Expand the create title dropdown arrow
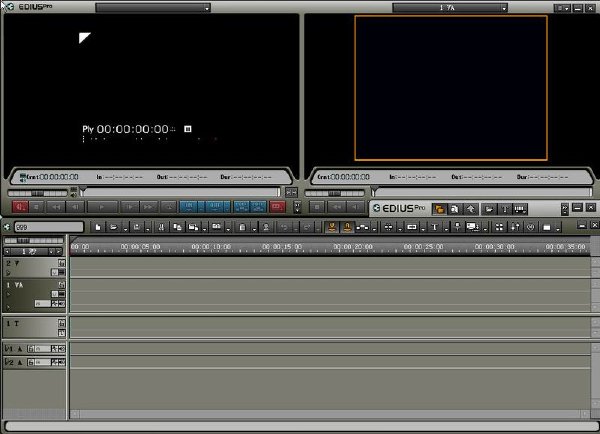The height and width of the screenshot is (434, 600). 446,228
